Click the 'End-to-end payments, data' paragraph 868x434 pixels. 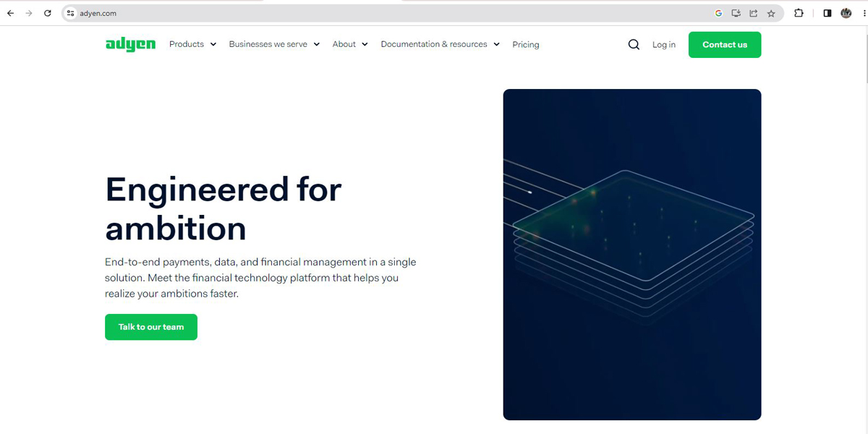(260, 278)
